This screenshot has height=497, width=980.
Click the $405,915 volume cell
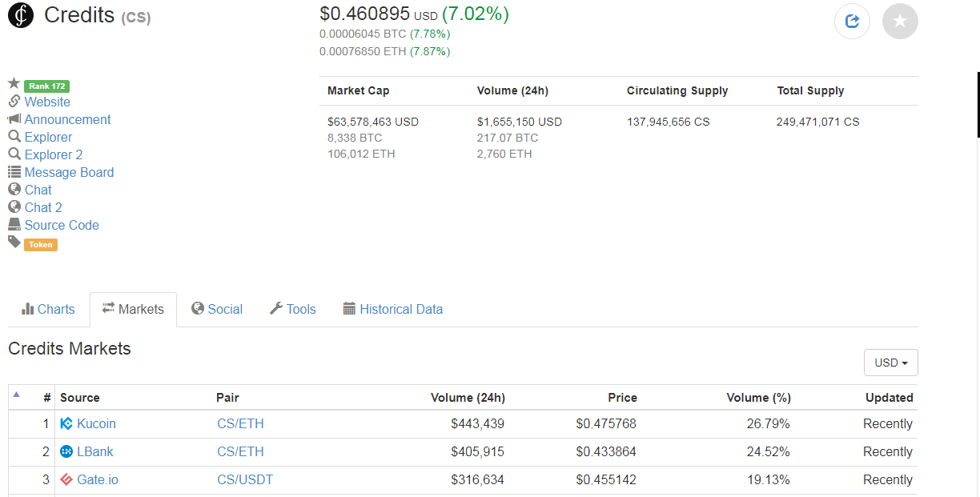tap(477, 451)
